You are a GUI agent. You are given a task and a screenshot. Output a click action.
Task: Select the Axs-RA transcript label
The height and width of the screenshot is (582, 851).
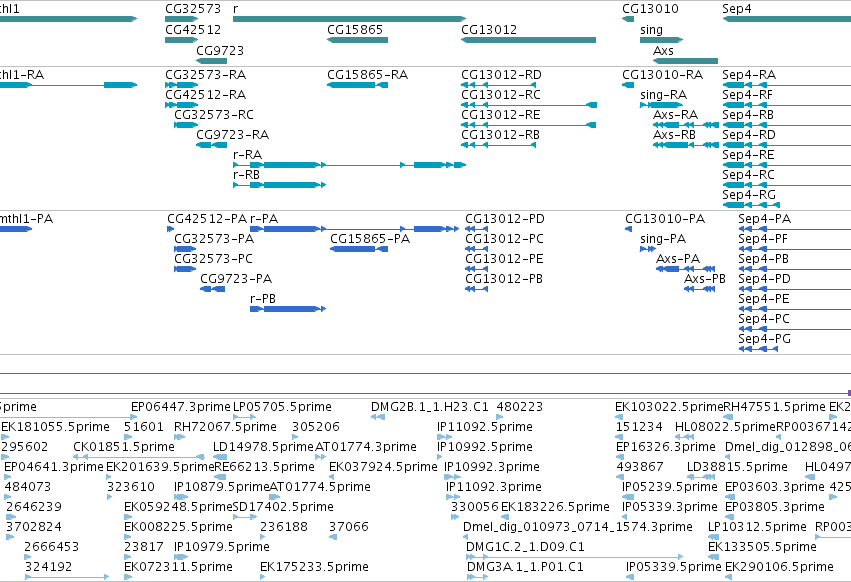click(x=675, y=115)
